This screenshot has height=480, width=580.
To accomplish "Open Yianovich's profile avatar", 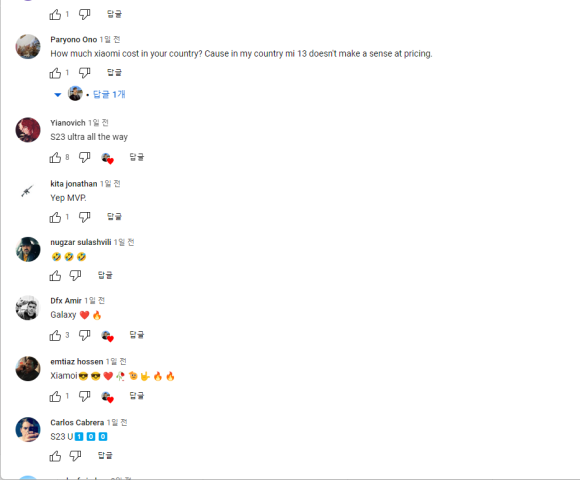I will (28, 130).
